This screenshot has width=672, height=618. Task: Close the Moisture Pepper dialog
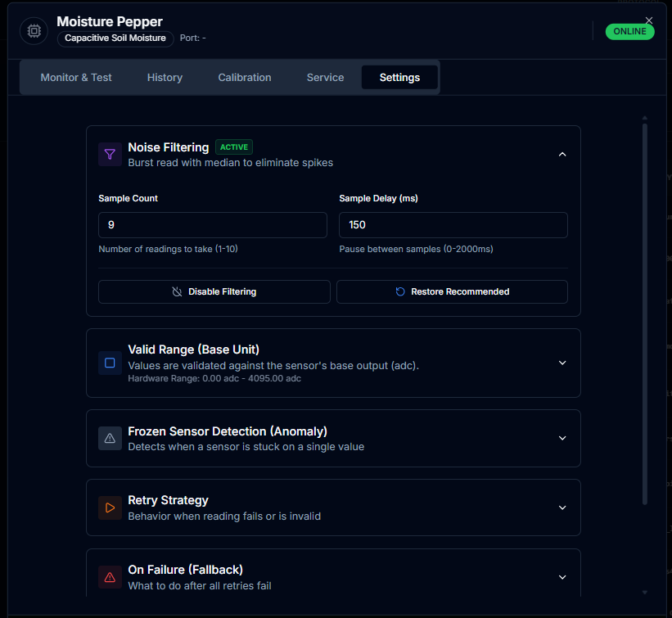tap(649, 20)
